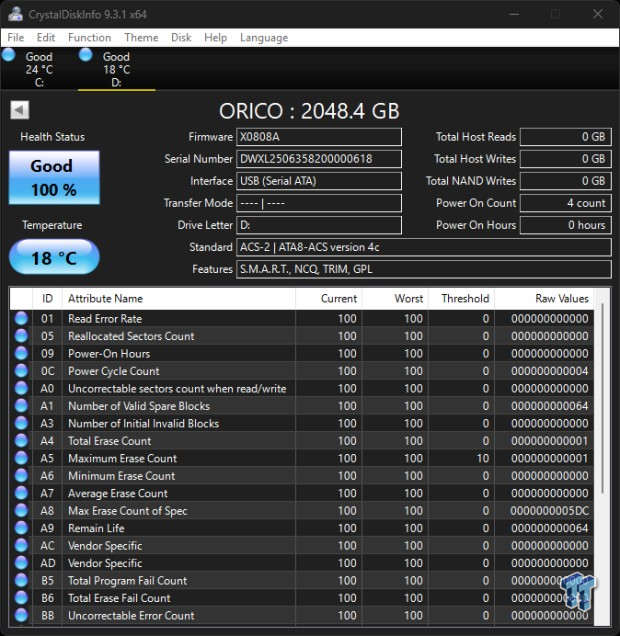620x636 pixels.
Task: Click status orb for Number of Initial Invalid Blocks
Action: pyautogui.click(x=21, y=423)
